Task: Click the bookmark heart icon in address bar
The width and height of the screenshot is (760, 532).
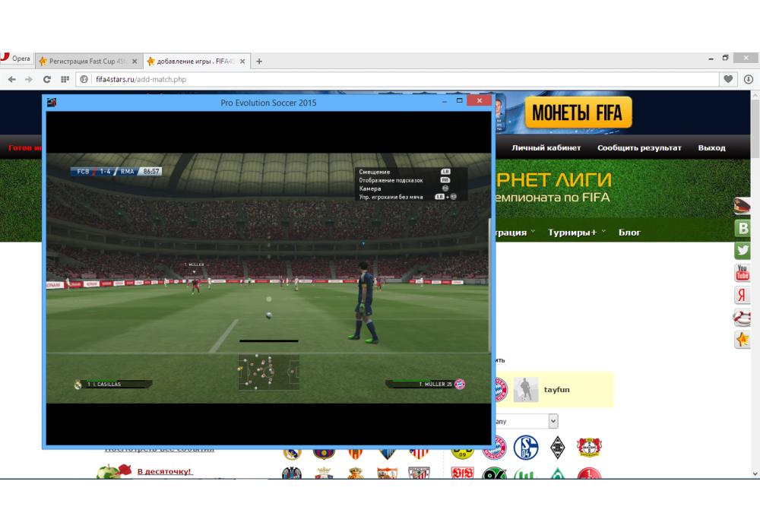Action: click(728, 79)
